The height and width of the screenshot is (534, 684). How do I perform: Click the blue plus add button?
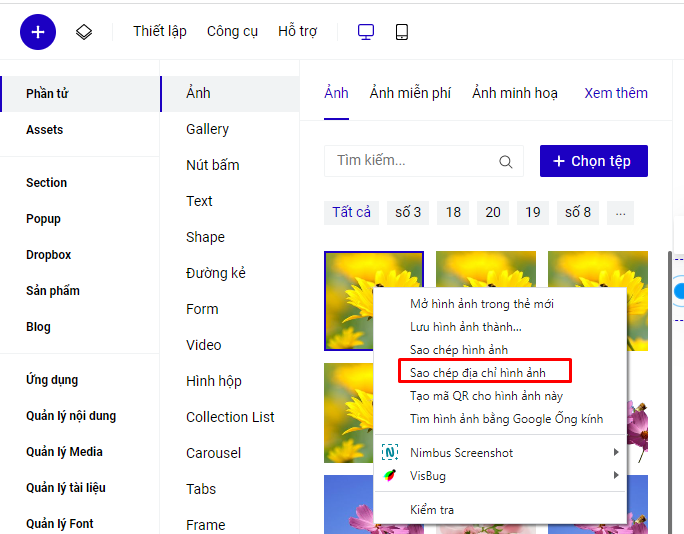pos(38,32)
